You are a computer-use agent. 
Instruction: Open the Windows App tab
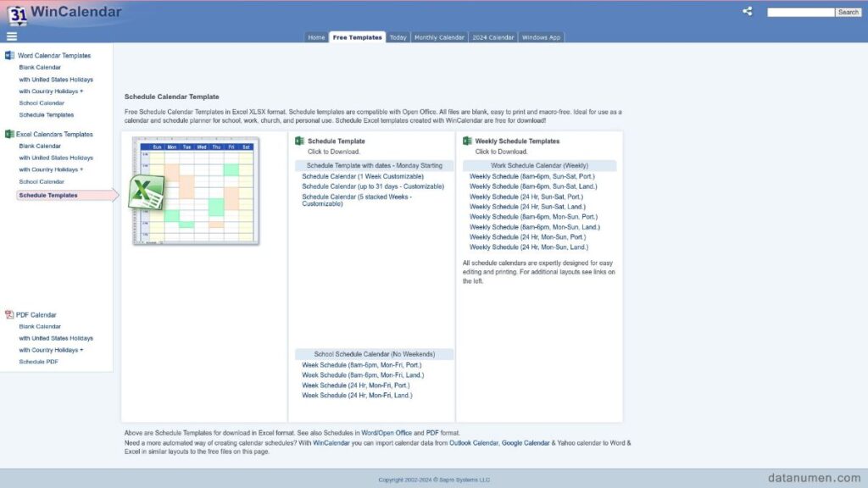click(x=541, y=37)
